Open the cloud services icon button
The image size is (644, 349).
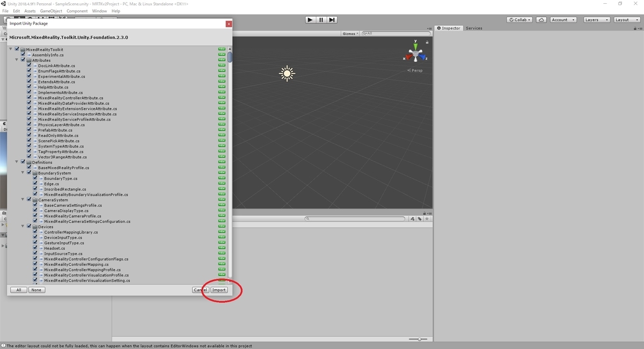[x=541, y=20]
